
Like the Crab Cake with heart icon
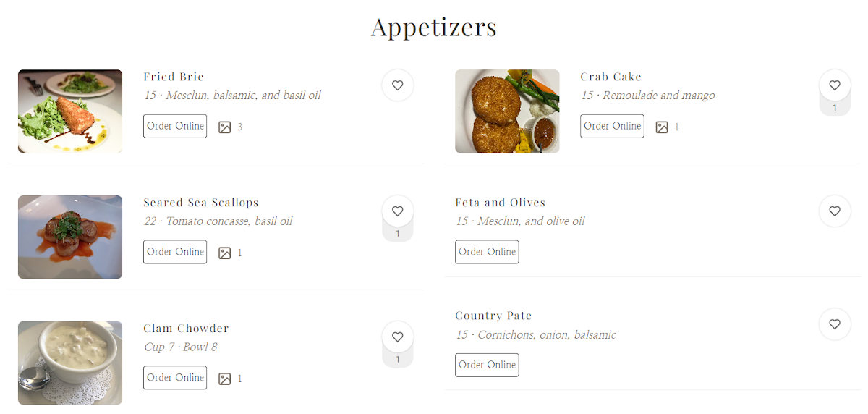(834, 85)
